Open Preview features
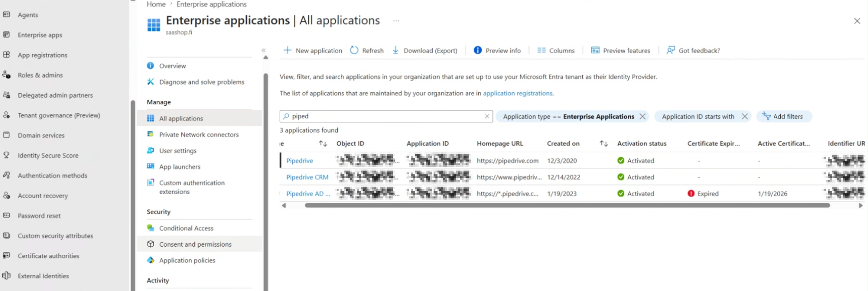This screenshot has height=291, width=868. click(621, 51)
